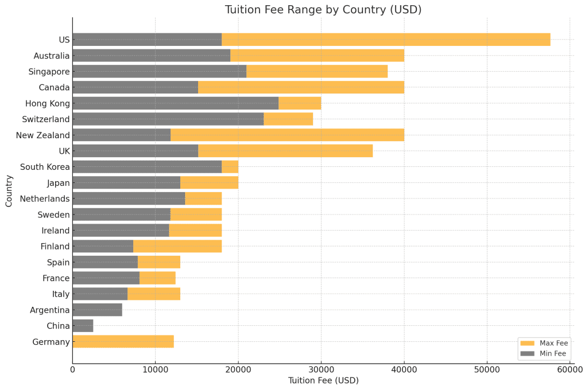Click the 30000 tick label on x-axis
588x390 pixels.
point(321,370)
